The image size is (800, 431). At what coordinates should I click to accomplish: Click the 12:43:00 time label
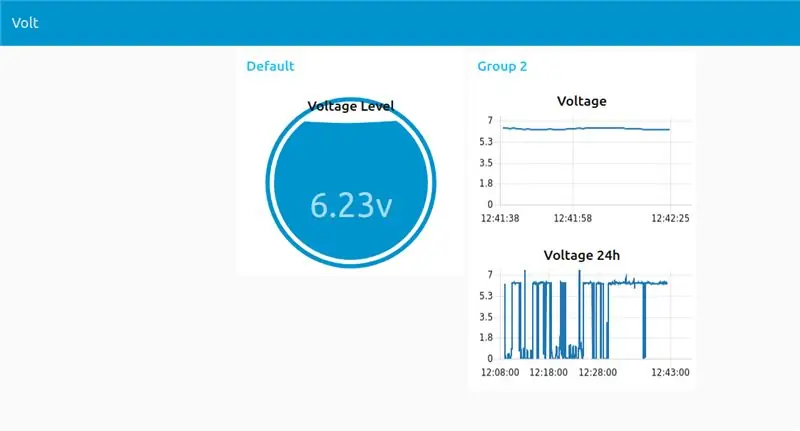pyautogui.click(x=670, y=372)
